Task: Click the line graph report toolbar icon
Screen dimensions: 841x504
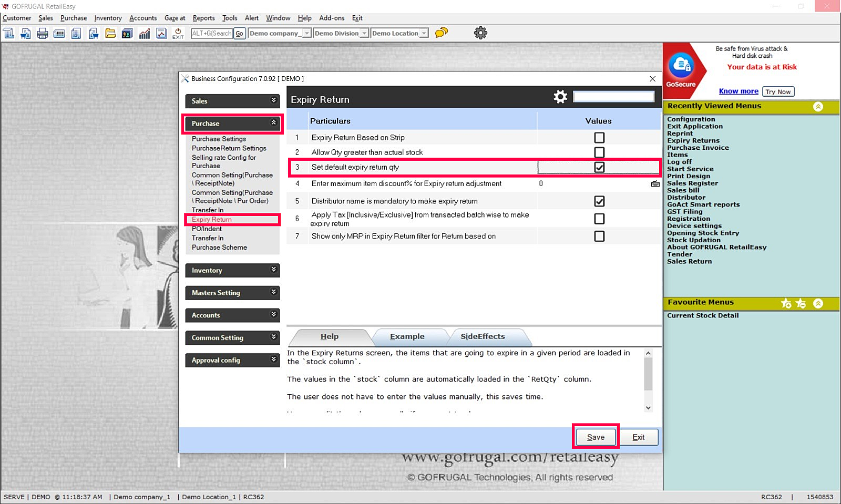Action: click(161, 33)
